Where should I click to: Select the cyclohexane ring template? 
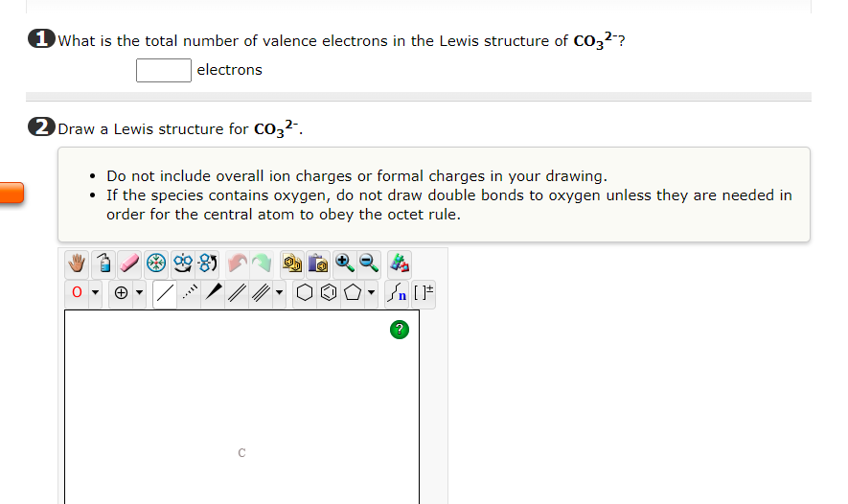point(305,292)
